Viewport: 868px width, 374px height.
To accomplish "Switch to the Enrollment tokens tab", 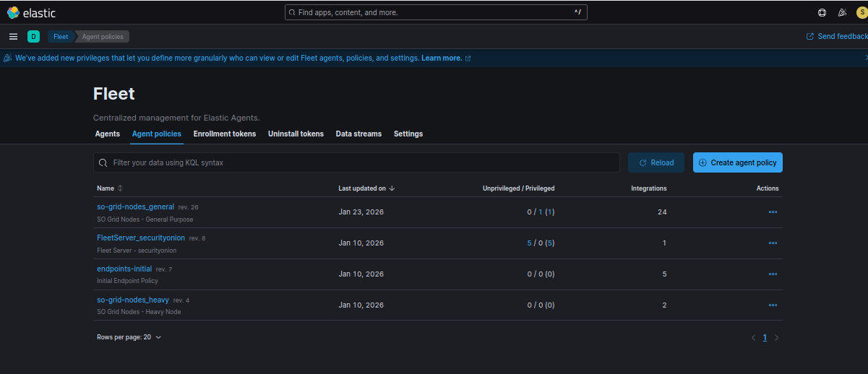I will 224,134.
